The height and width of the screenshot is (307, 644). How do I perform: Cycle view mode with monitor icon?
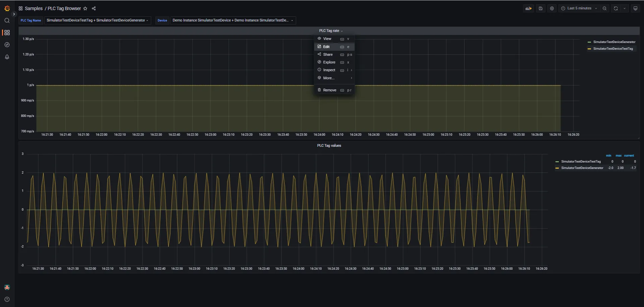[x=635, y=8]
